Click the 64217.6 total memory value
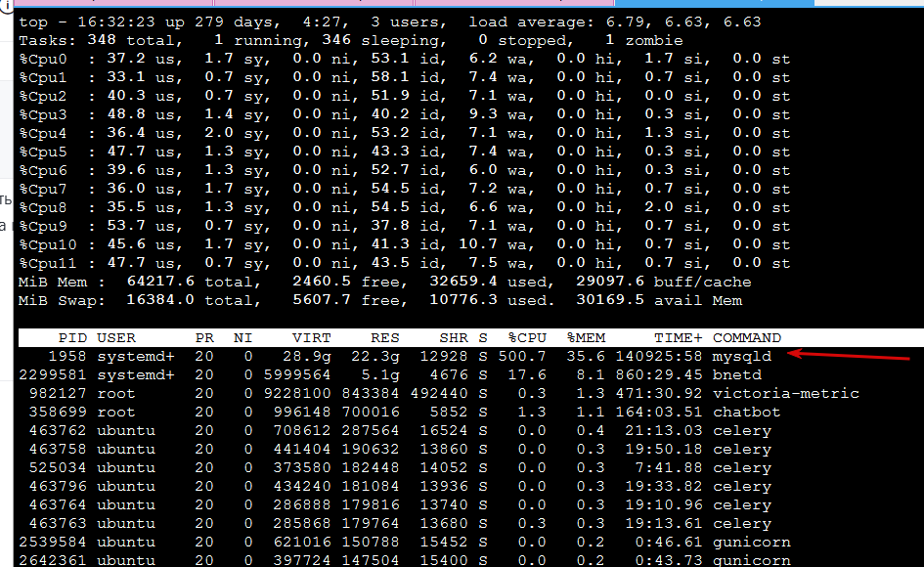This screenshot has width=924, height=567. (160, 282)
